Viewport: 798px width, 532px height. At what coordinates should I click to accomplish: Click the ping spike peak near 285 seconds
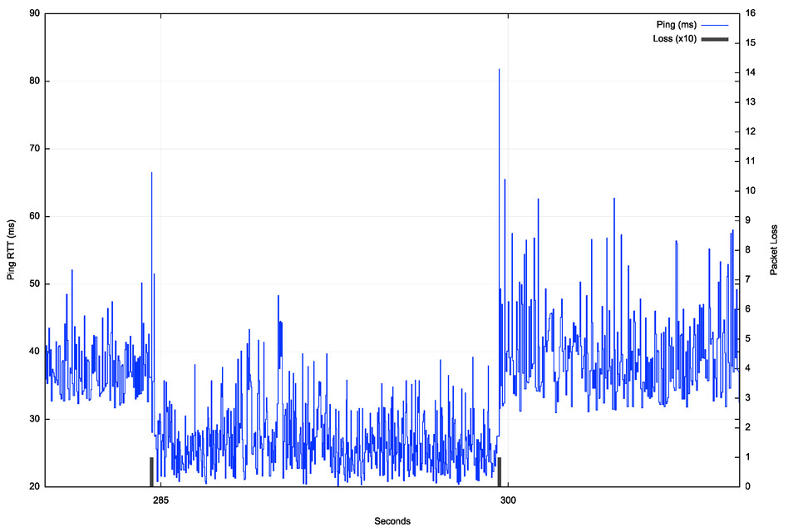click(151, 174)
